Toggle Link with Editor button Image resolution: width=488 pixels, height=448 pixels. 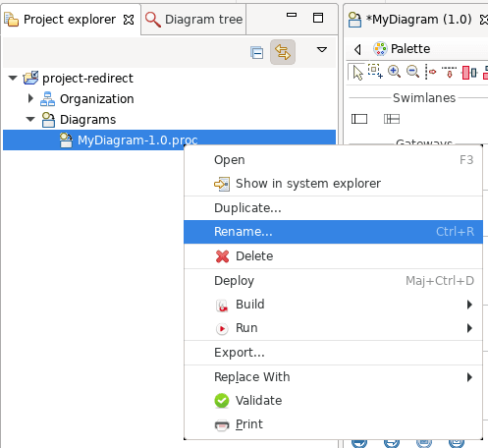283,52
